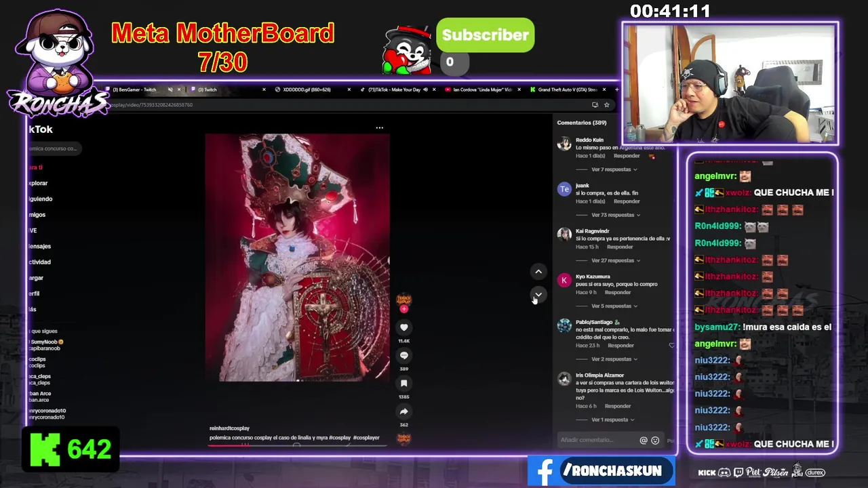The image size is (868, 488).
Task: Click the green Subscriber button overlay
Action: pos(485,35)
